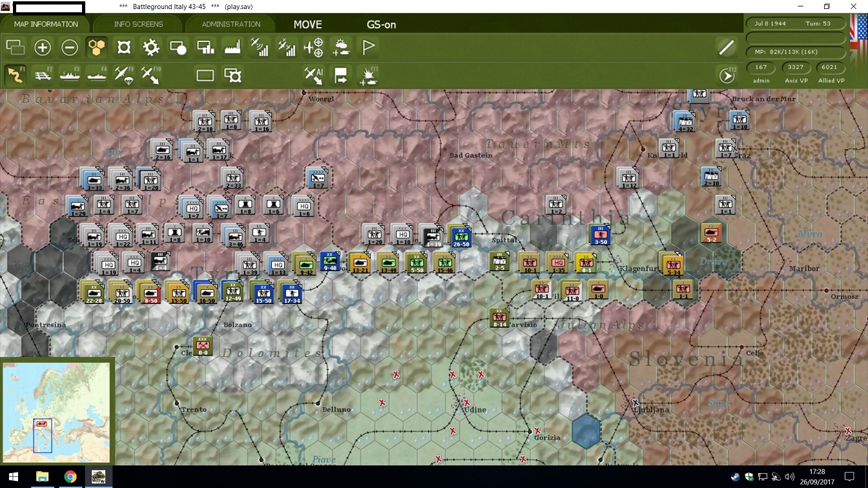Click the Europe minimap thumbnail
The height and width of the screenshot is (488, 868).
pyautogui.click(x=56, y=412)
